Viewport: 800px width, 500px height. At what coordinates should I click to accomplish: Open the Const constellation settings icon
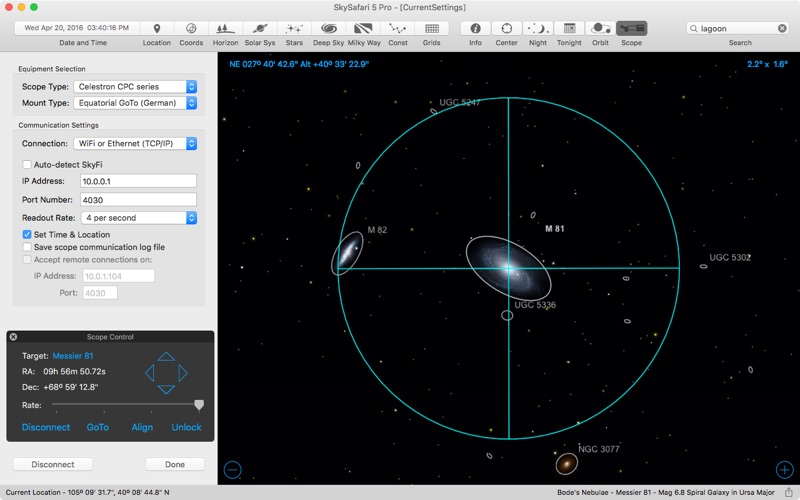click(397, 29)
